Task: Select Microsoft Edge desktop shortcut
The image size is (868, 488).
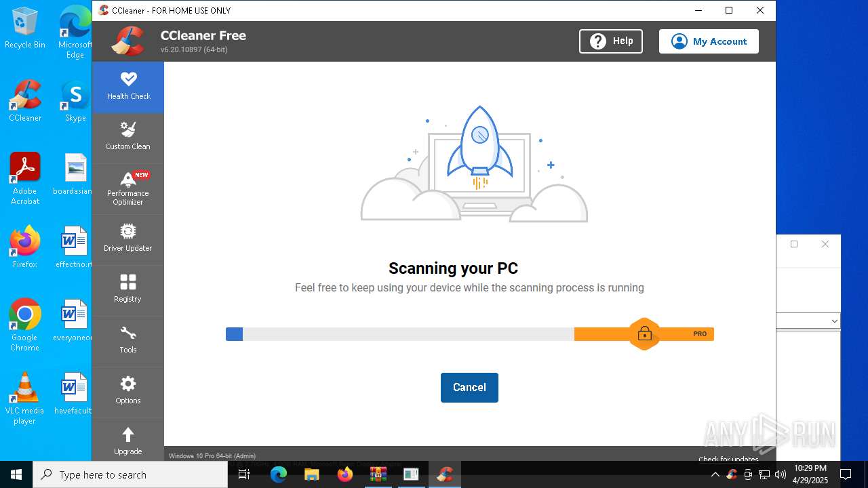Action: tap(75, 33)
